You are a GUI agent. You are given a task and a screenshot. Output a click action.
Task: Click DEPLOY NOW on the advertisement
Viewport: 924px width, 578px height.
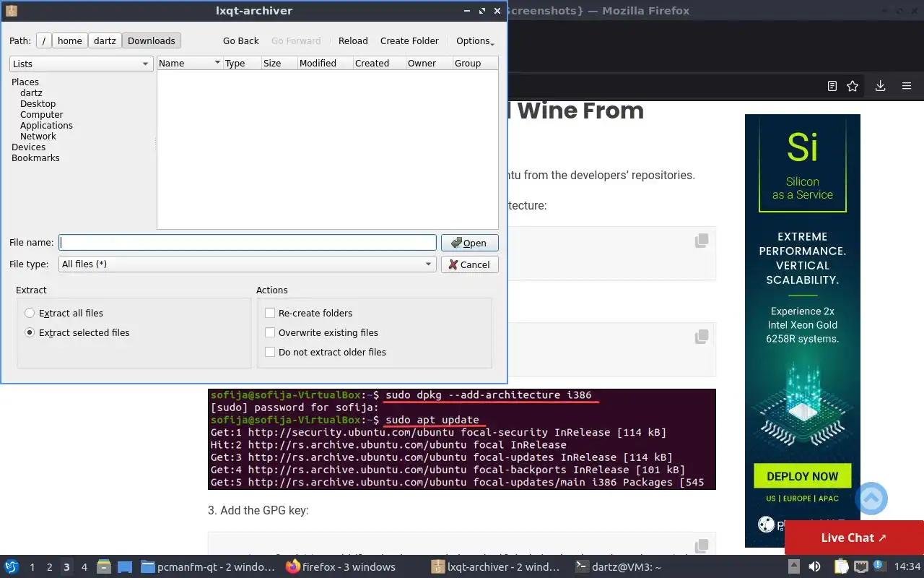click(803, 476)
